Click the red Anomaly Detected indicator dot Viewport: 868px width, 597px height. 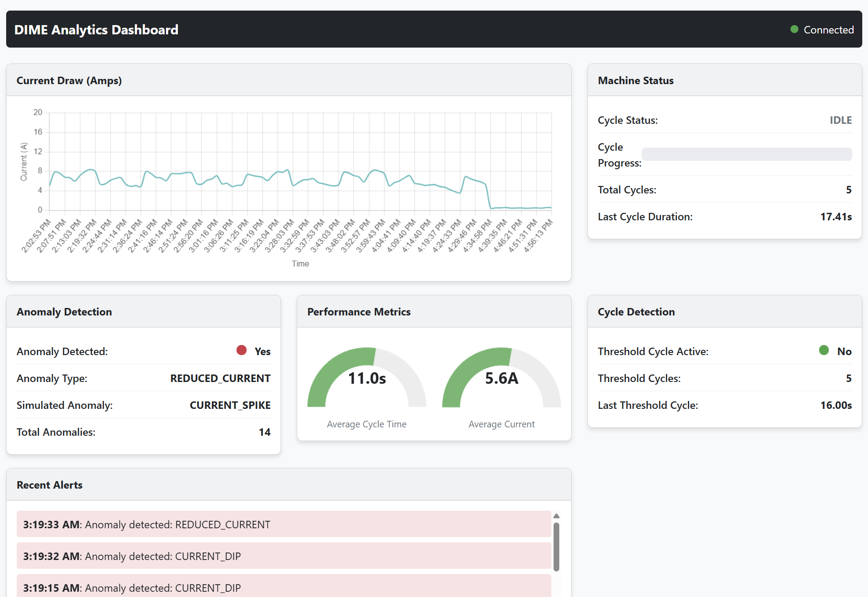point(241,350)
